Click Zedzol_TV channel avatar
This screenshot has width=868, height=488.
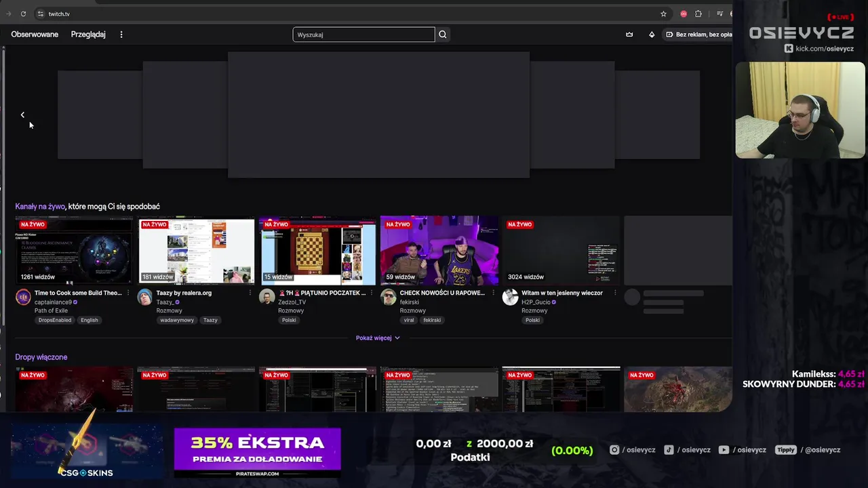[267, 297]
